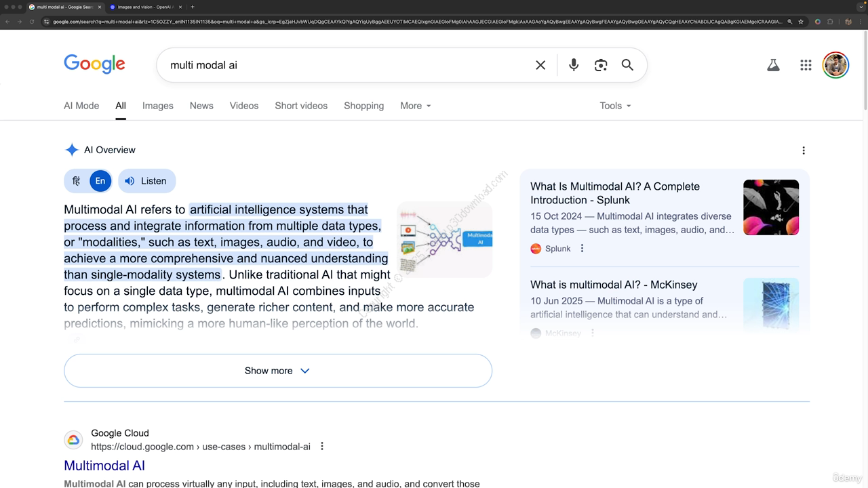
Task: Open the Google apps grid
Action: 806,65
